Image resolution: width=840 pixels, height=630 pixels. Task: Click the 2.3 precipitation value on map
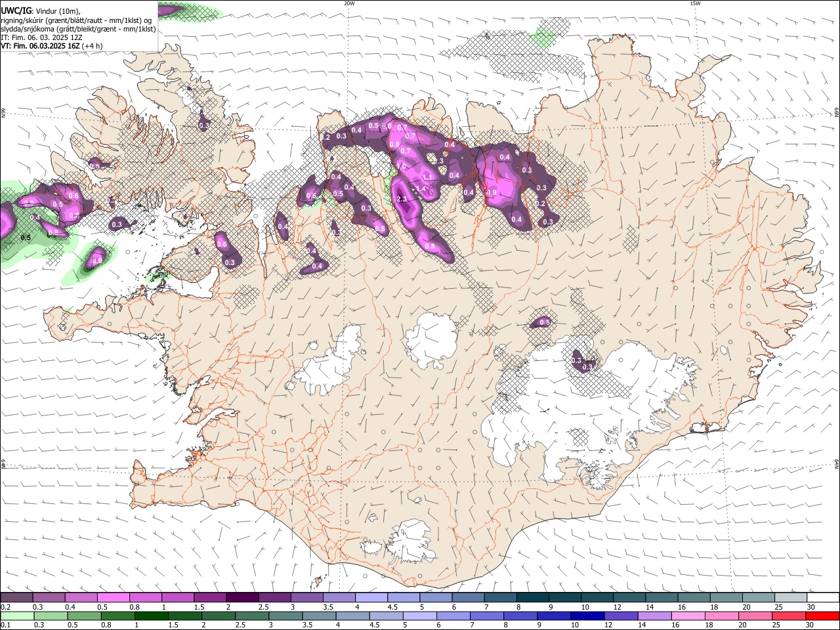click(402, 199)
